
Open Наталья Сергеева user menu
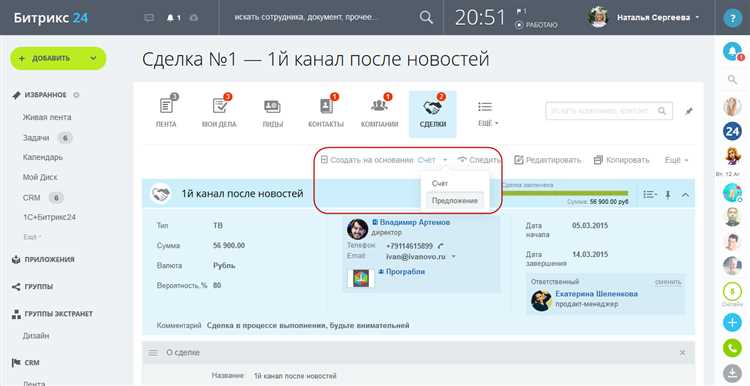tap(658, 18)
